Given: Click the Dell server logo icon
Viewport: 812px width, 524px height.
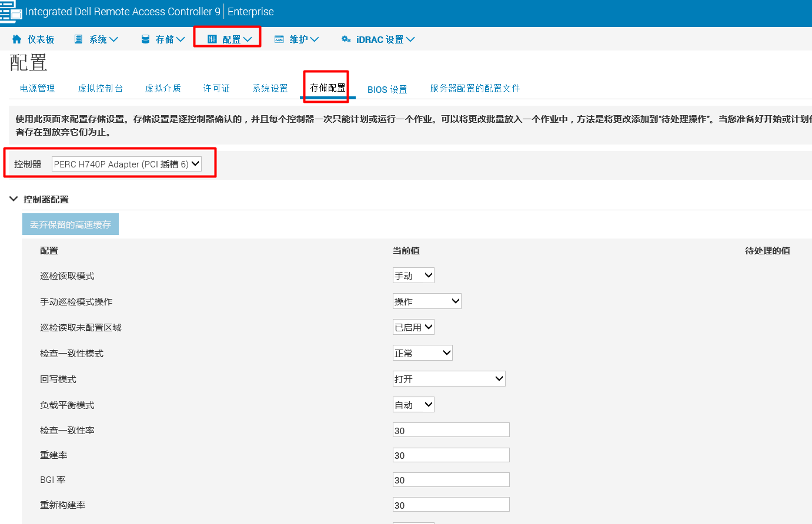Looking at the screenshot, I should 10,11.
